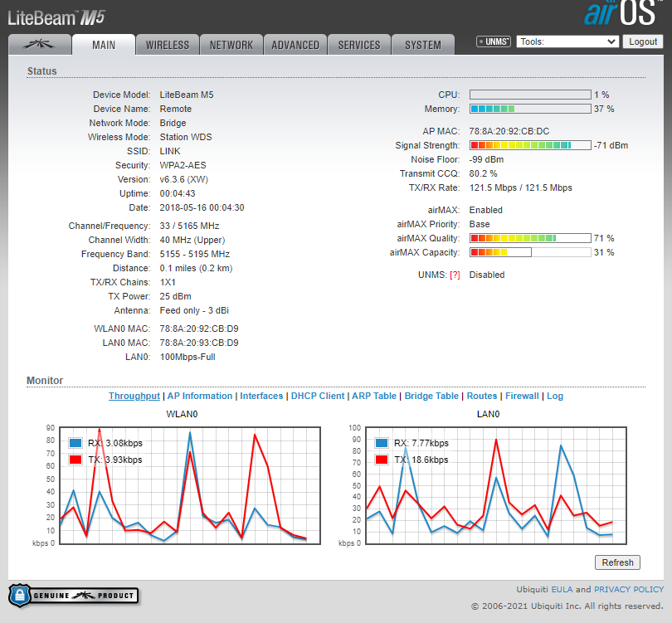Click the Signal Strength bar
This screenshot has width=672, height=623.
pyautogui.click(x=530, y=145)
